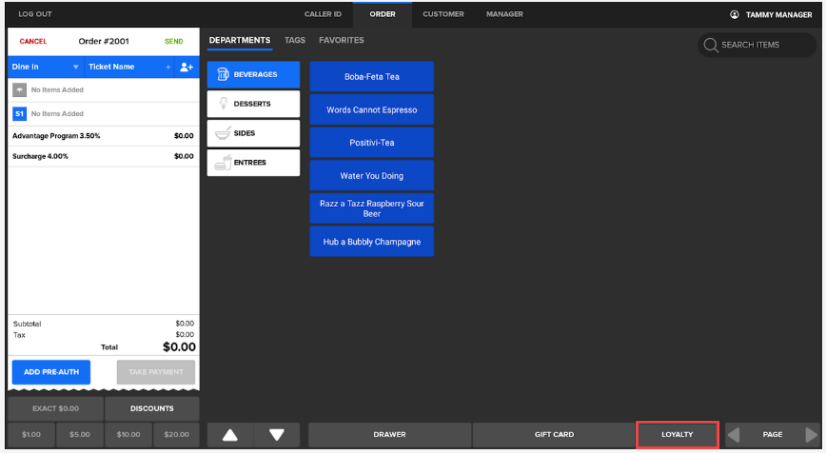Screen dimensions: 826x453
Task: Select the Entrees department
Action: (253, 163)
